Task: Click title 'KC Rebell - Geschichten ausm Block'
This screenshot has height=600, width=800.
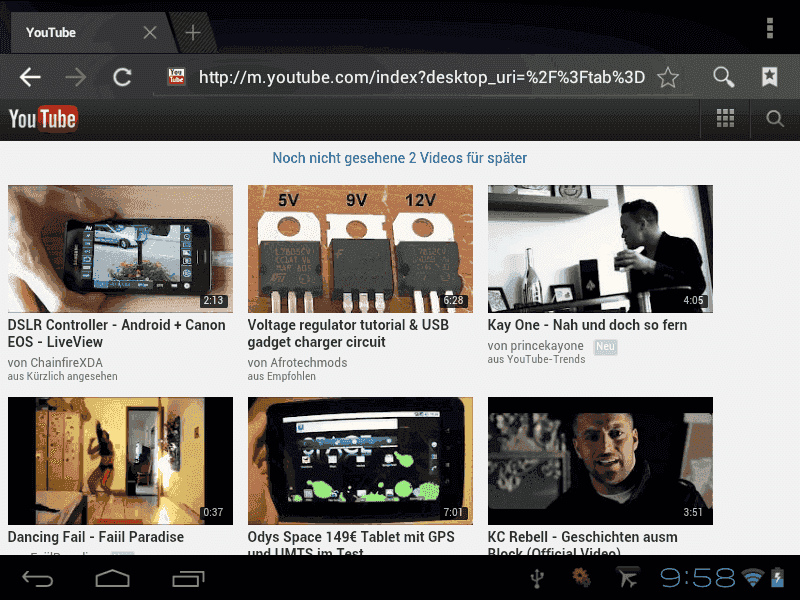Action: click(582, 542)
